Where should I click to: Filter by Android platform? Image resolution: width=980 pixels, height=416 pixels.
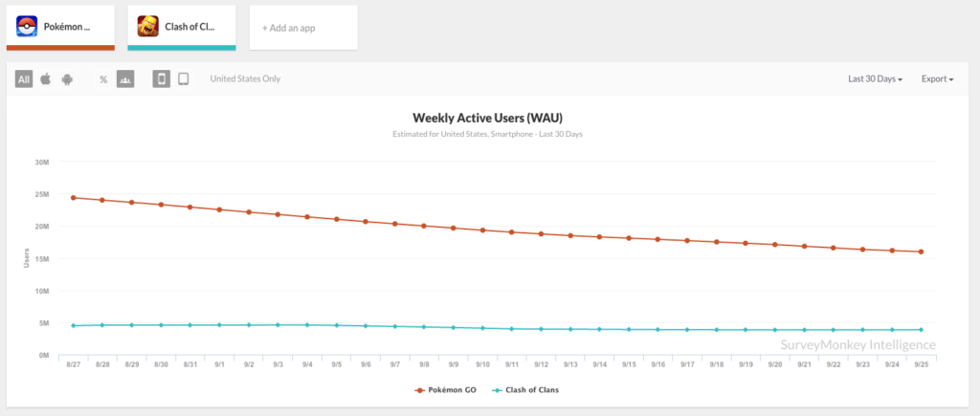pyautogui.click(x=67, y=79)
